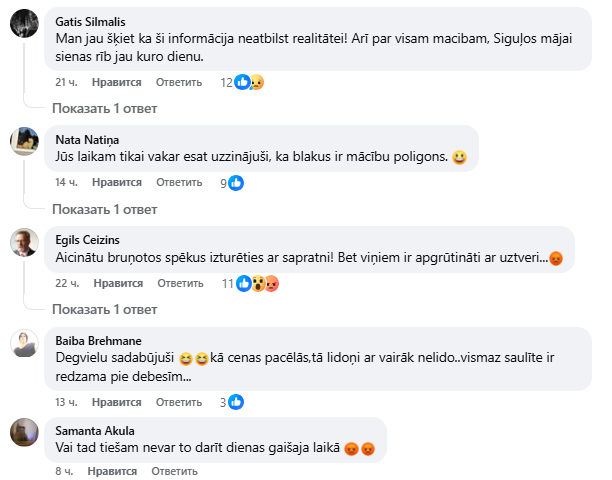
Task: Show 1 reply under Nata Natiņa comment
Action: [104, 209]
